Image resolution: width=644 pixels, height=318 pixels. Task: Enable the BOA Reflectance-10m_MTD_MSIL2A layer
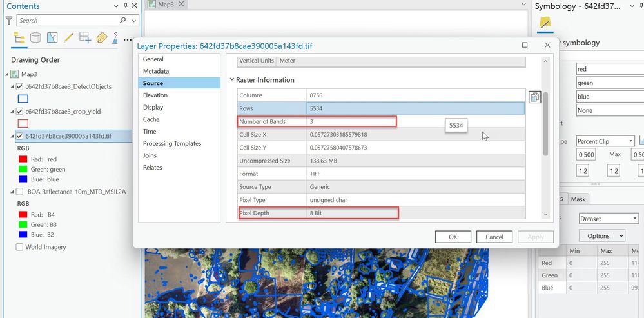click(x=19, y=191)
